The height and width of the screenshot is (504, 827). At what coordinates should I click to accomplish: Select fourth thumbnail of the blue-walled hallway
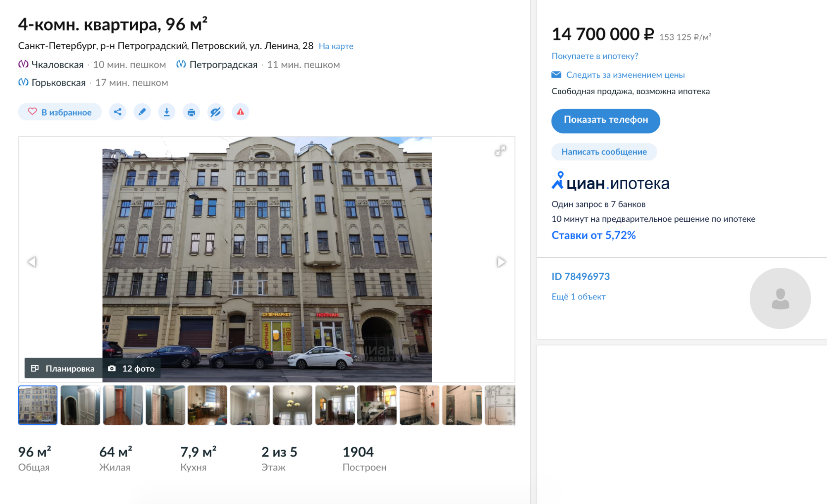(165, 405)
